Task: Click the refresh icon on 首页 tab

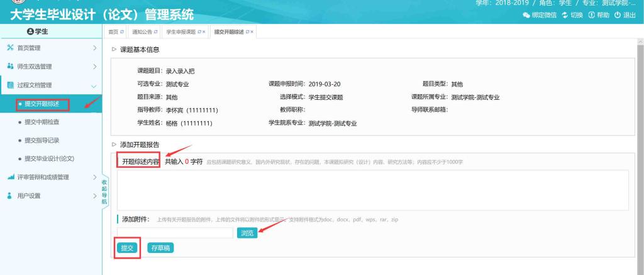Action: 121,31
